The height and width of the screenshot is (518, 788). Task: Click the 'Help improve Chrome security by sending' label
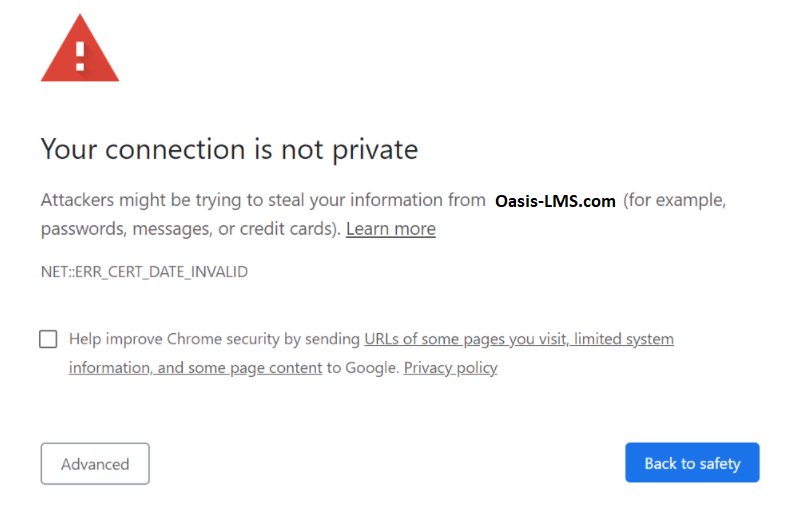point(215,339)
